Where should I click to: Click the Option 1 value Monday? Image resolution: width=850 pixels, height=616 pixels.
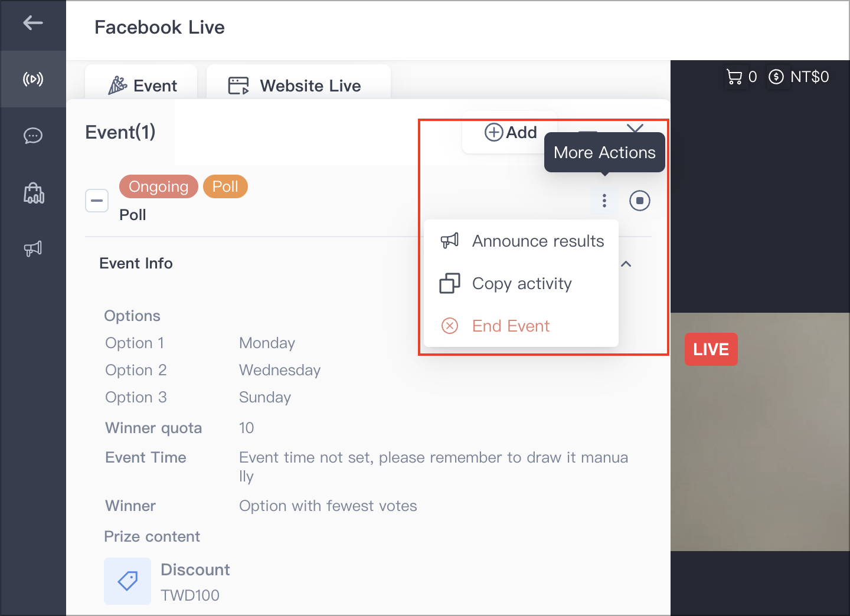pyautogui.click(x=267, y=343)
